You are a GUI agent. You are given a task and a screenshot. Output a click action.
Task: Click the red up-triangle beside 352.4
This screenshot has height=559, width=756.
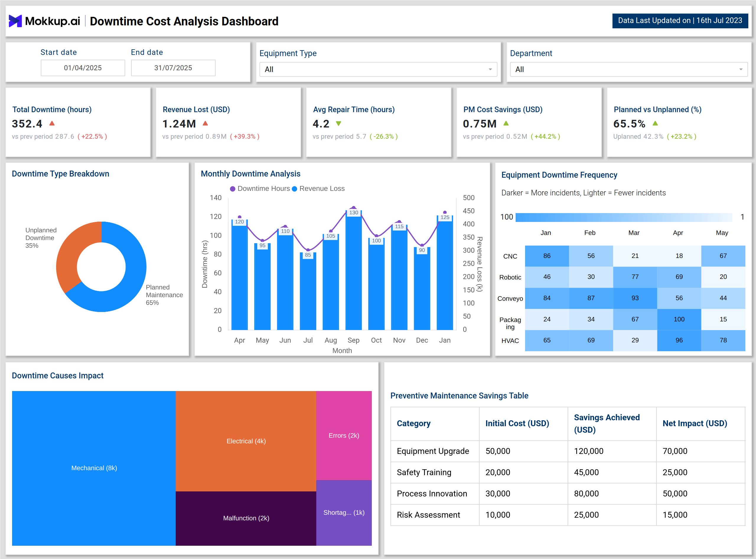(x=52, y=123)
